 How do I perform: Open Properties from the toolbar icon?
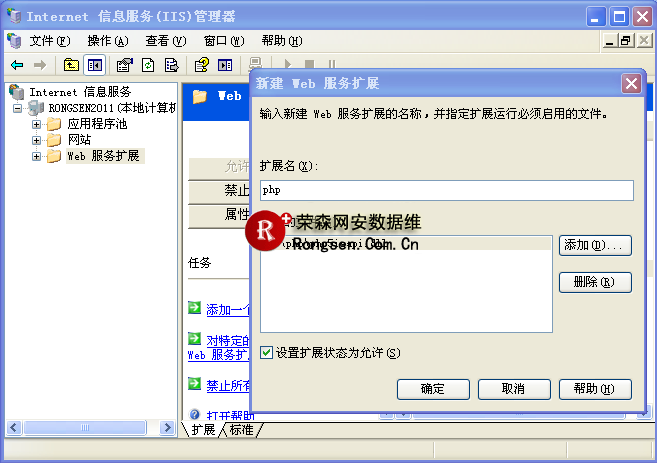125,65
